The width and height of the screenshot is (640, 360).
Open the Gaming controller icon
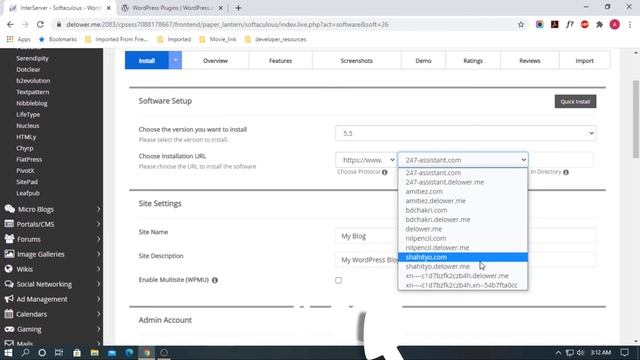(9, 329)
